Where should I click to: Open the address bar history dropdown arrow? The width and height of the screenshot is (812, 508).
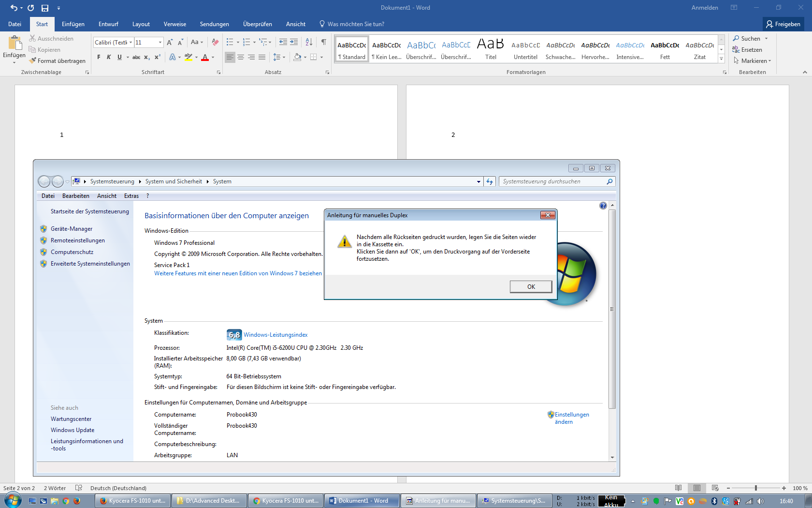click(478, 181)
